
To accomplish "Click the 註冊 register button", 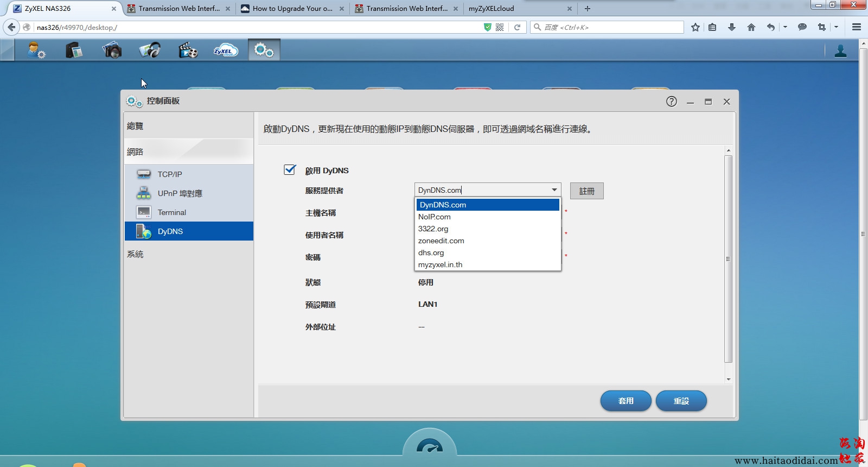I will [587, 191].
